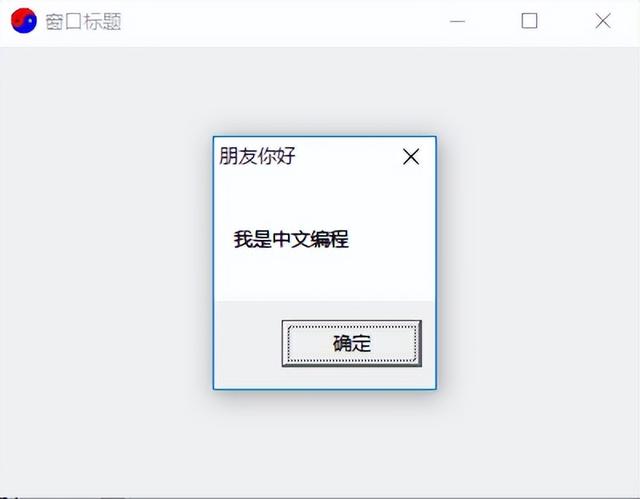Click empty main window area left of dialog
Viewport: 640px width, 499px height.
click(106, 263)
